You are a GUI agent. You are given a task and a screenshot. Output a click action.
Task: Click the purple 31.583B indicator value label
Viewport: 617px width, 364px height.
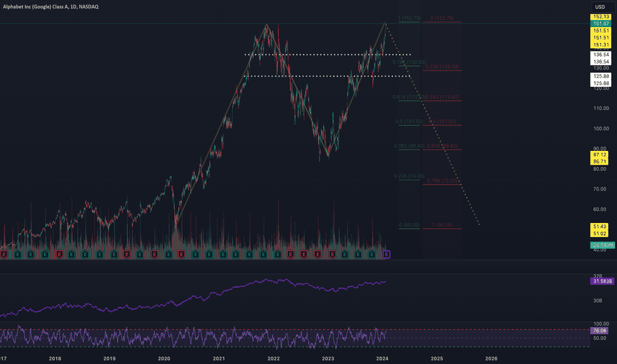[x=601, y=282]
